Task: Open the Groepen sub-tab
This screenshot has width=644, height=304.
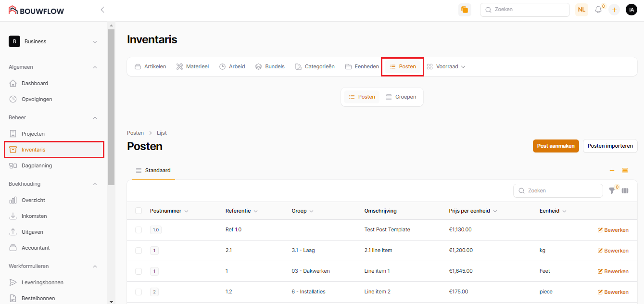Action: [x=401, y=97]
